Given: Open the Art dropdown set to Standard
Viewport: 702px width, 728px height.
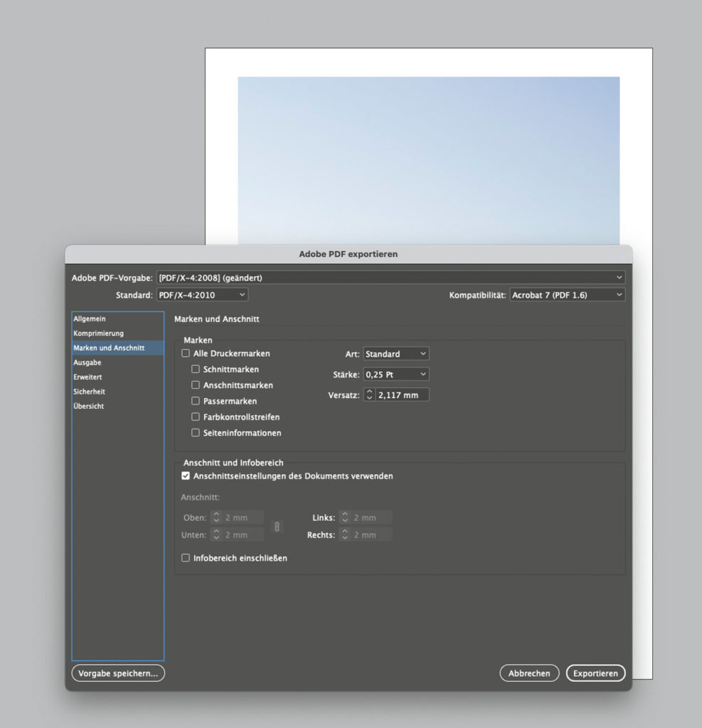Looking at the screenshot, I should [396, 354].
